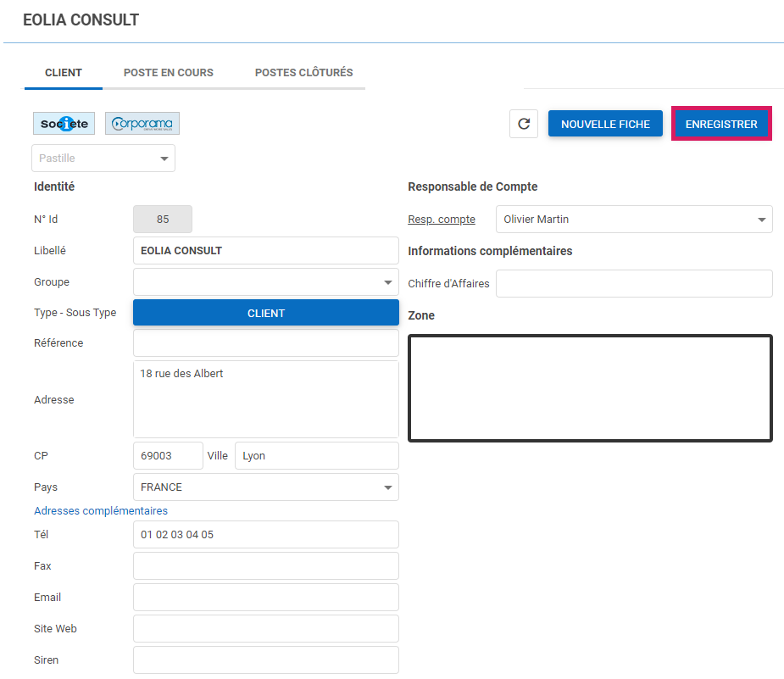Viewport: 784px width, 679px height.
Task: Expand the Groupe dropdown list
Action: click(x=265, y=282)
